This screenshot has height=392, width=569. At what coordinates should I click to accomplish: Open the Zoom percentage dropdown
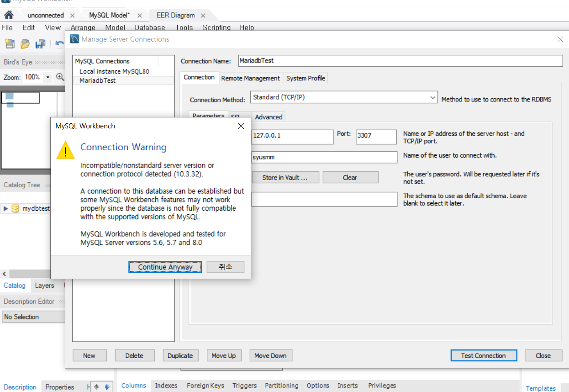[48, 77]
